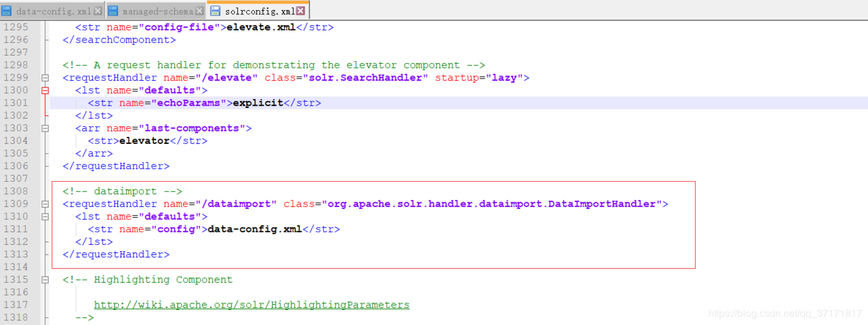Viewport: 868px width, 325px height.
Task: Collapse the defaults lst fold on line 1310
Action: click(x=45, y=216)
